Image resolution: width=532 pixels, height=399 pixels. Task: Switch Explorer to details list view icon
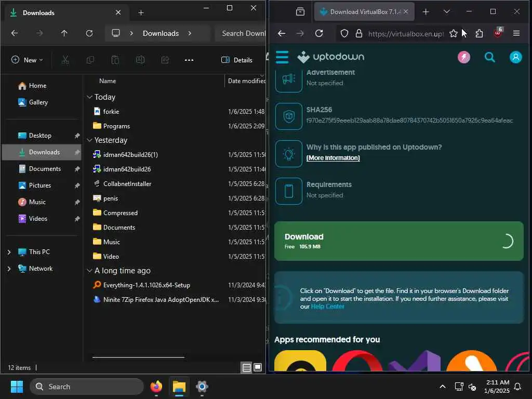[247, 367]
